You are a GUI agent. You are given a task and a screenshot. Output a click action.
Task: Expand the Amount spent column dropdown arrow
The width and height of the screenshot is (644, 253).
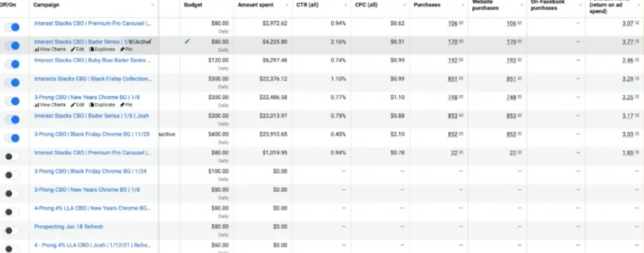pyautogui.click(x=288, y=5)
